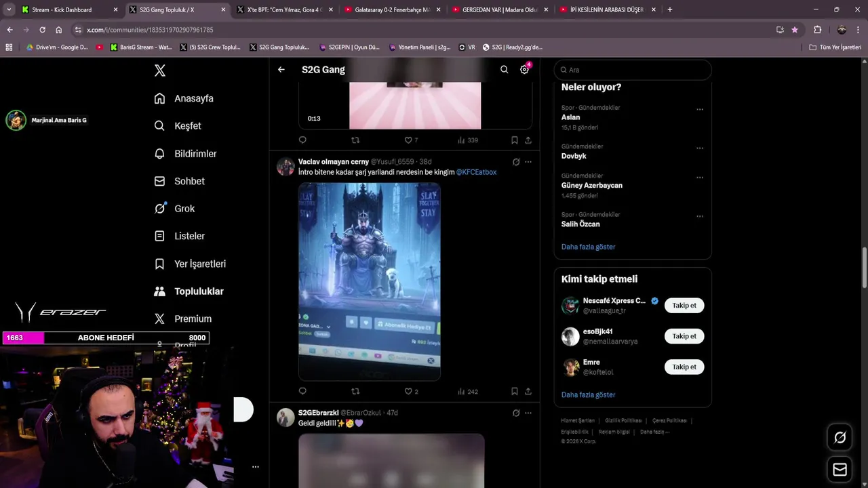The height and width of the screenshot is (488, 868).
Task: Open S2GEbrarzkl profile avatar
Action: [x=285, y=418]
